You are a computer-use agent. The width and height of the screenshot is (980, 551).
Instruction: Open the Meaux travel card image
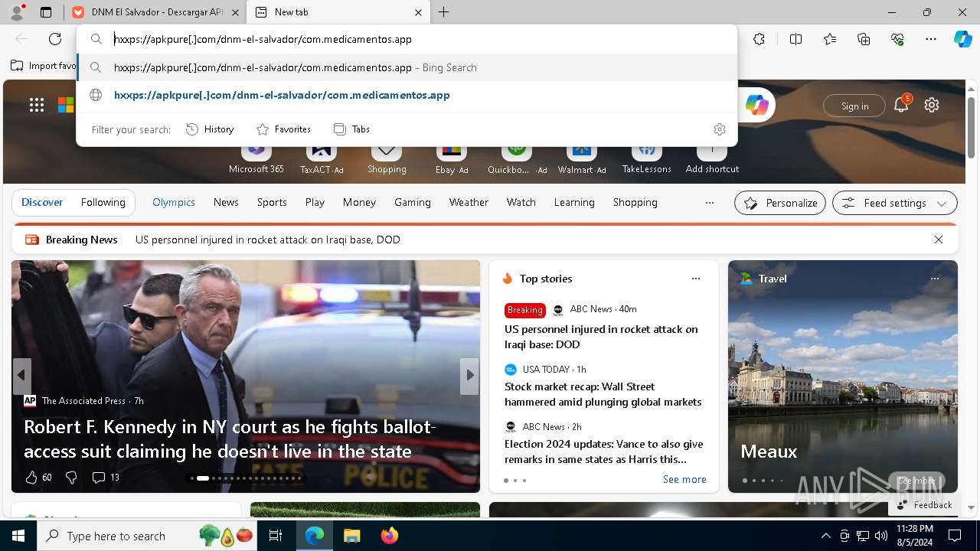pyautogui.click(x=842, y=377)
